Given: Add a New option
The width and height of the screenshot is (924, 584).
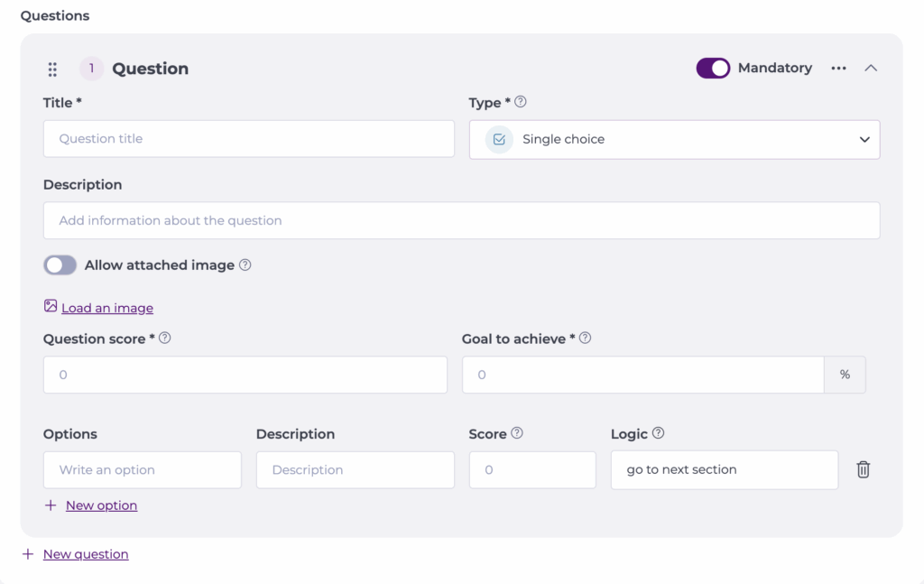Looking at the screenshot, I should click(x=101, y=505).
